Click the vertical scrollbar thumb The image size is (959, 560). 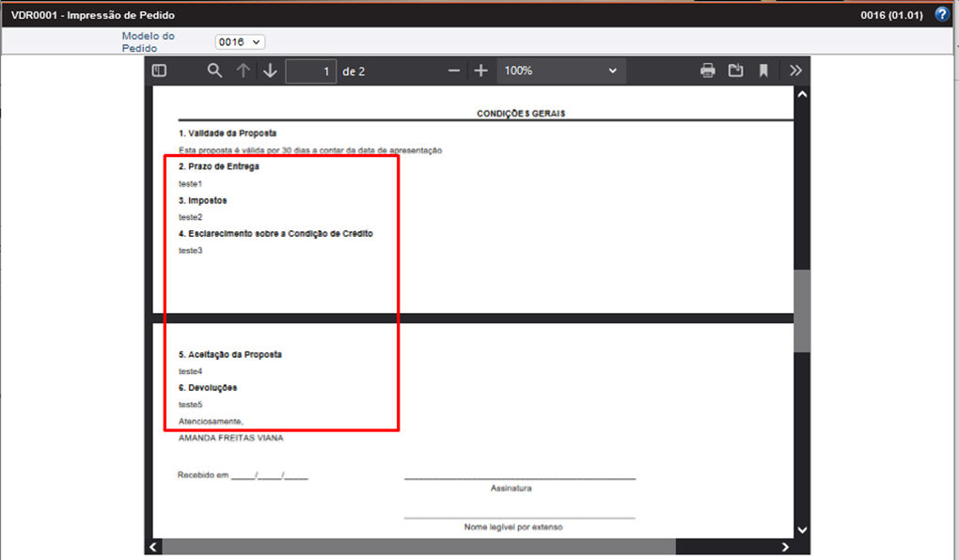801,301
